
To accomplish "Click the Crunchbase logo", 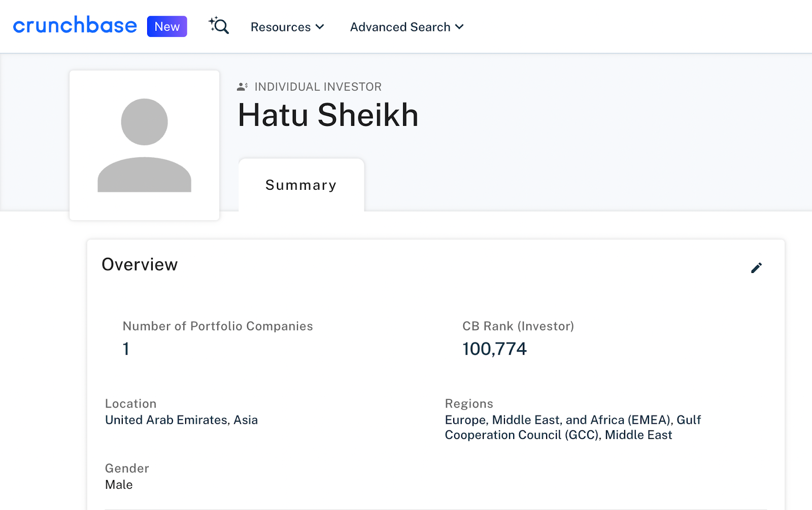I will [74, 25].
